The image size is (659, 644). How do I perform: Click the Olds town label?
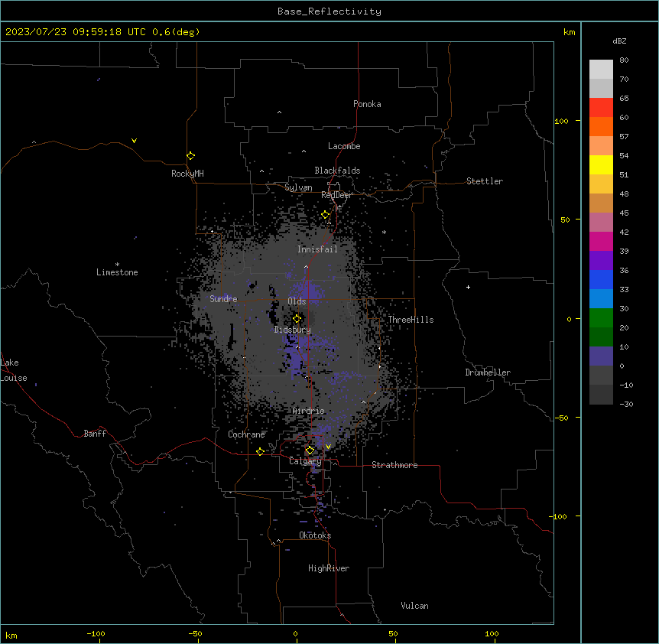(297, 301)
